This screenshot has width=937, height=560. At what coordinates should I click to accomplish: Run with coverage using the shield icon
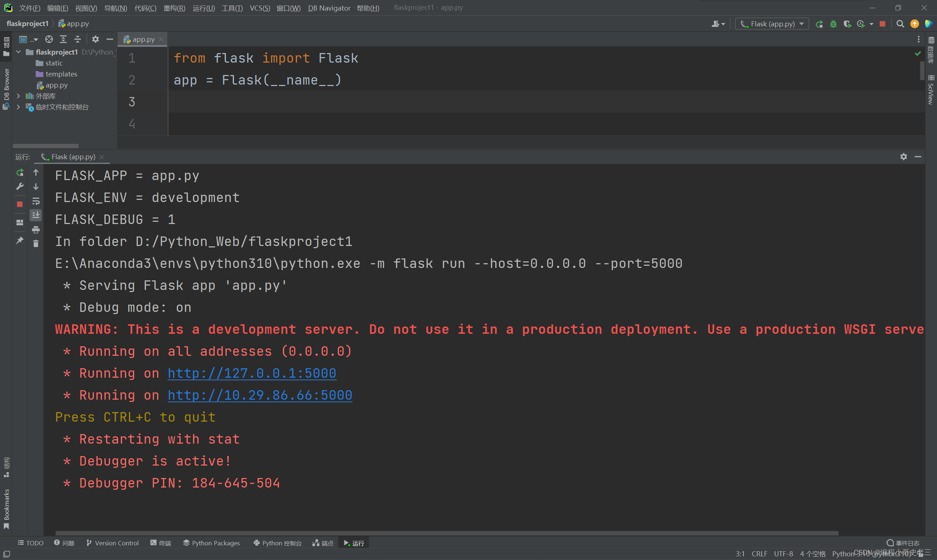848,24
